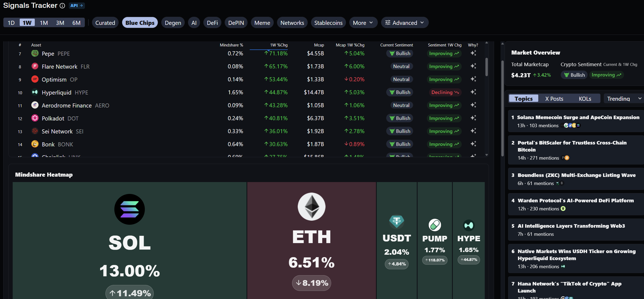Click the Pepe frog coin icon

coord(35,53)
